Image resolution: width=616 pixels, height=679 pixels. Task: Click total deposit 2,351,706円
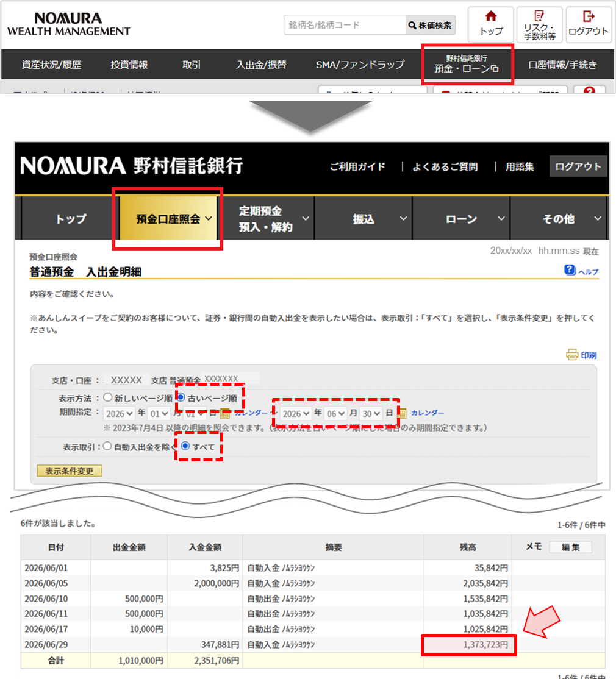coord(217,660)
